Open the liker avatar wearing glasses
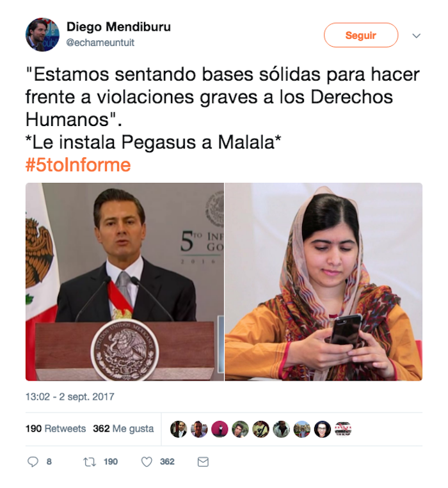This screenshot has height=488, width=448. (x=322, y=429)
